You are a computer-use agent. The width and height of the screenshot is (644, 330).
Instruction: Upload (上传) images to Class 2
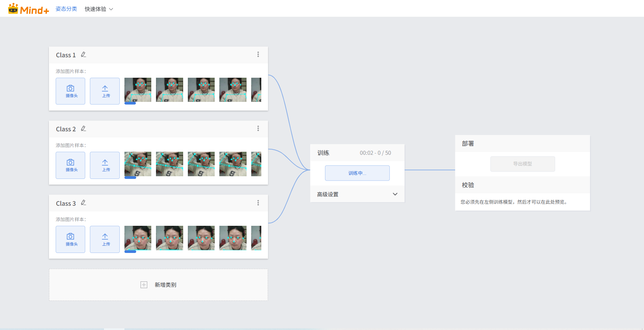point(105,165)
